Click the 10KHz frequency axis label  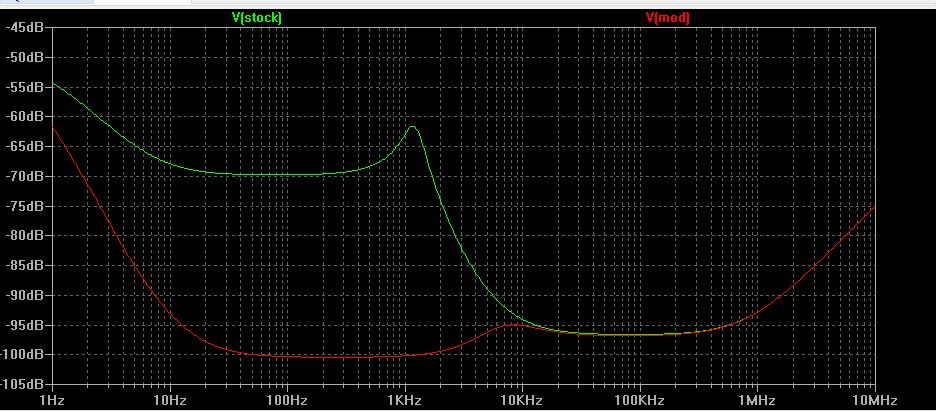521,400
